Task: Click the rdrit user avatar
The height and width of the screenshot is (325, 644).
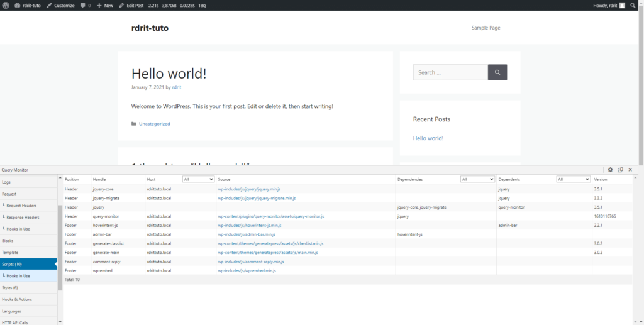Action: click(622, 5)
